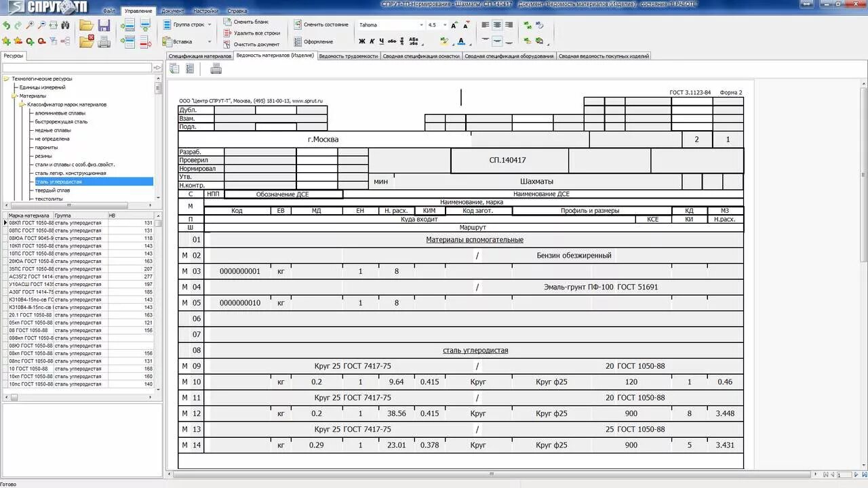Click the Сменить бланк button
The image size is (868, 488).
tap(245, 22)
